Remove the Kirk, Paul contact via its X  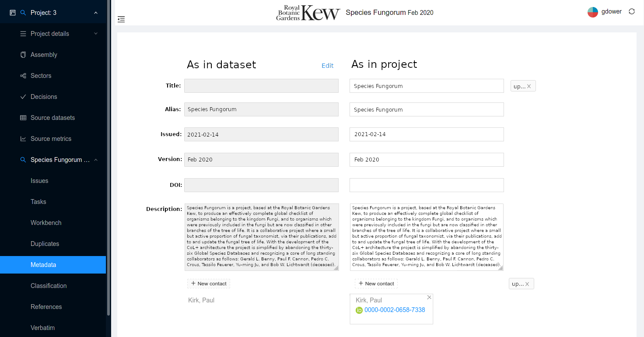pyautogui.click(x=429, y=297)
